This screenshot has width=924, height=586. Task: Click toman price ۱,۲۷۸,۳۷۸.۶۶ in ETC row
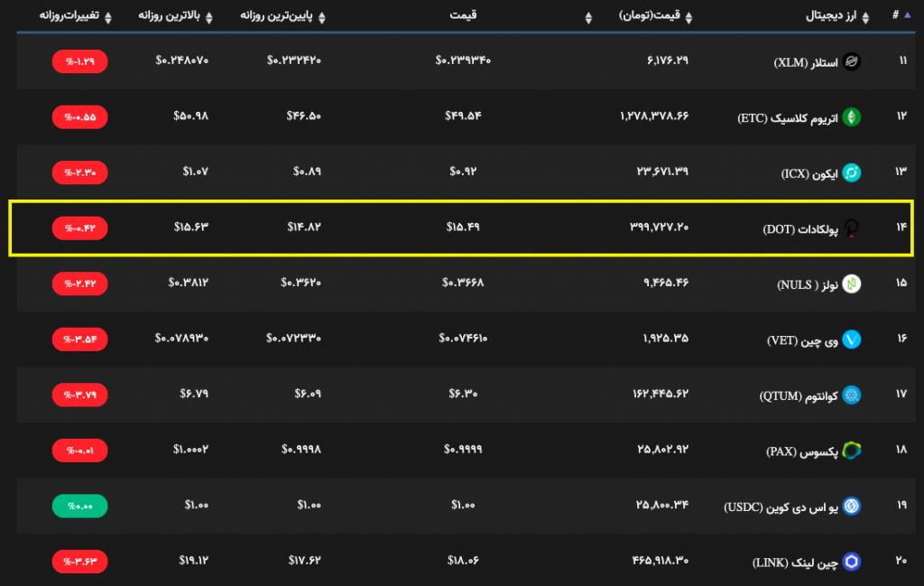coord(654,116)
